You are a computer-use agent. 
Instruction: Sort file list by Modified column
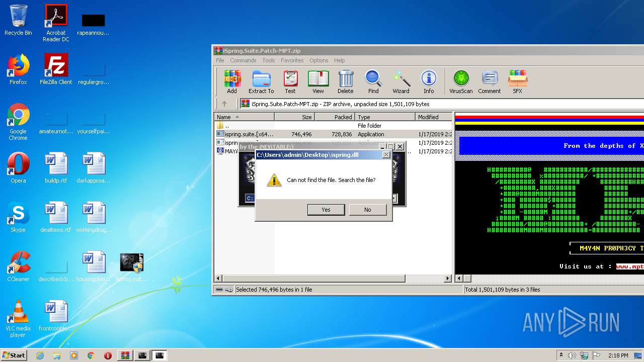click(434, 117)
